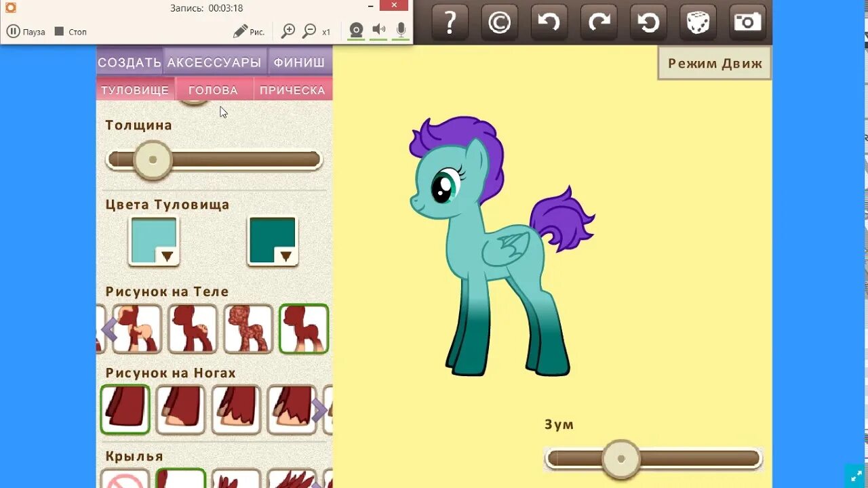Image resolution: width=868 pixels, height=488 pixels.
Task: Select the highlighted gradient-leg body pattern
Action: click(x=304, y=329)
